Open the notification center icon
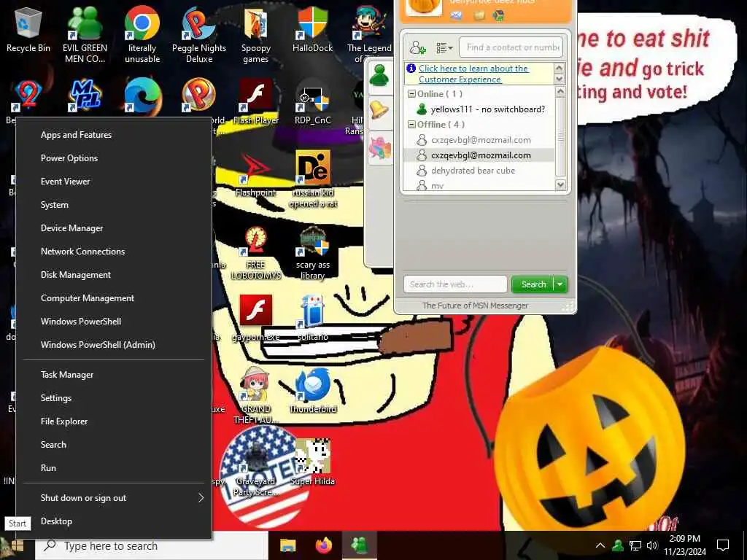Viewport: 747px width, 560px height. [x=723, y=545]
